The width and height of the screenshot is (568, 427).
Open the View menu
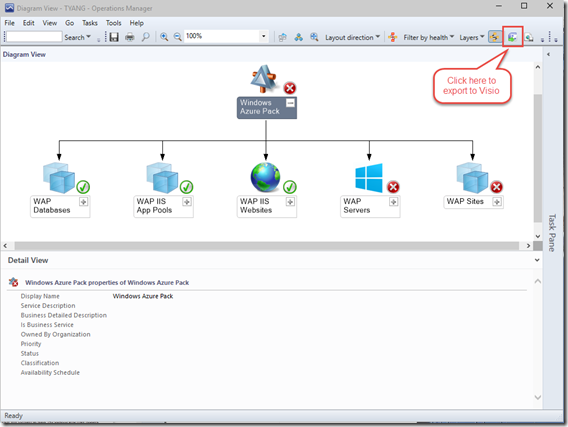tap(50, 23)
